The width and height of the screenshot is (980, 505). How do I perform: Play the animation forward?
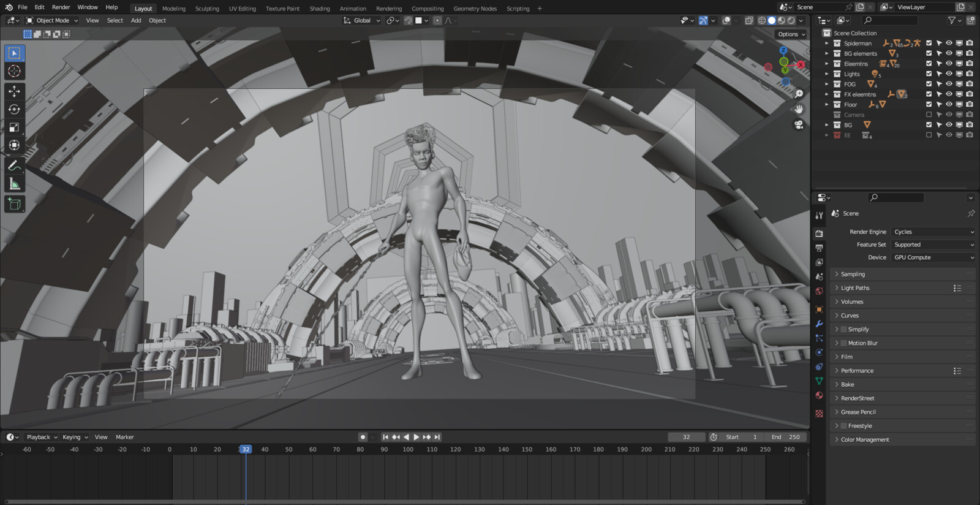coord(417,437)
